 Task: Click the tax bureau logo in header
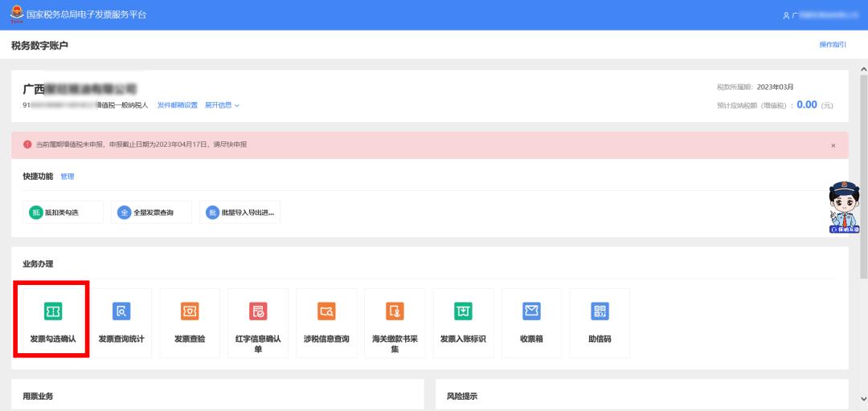coord(17,14)
